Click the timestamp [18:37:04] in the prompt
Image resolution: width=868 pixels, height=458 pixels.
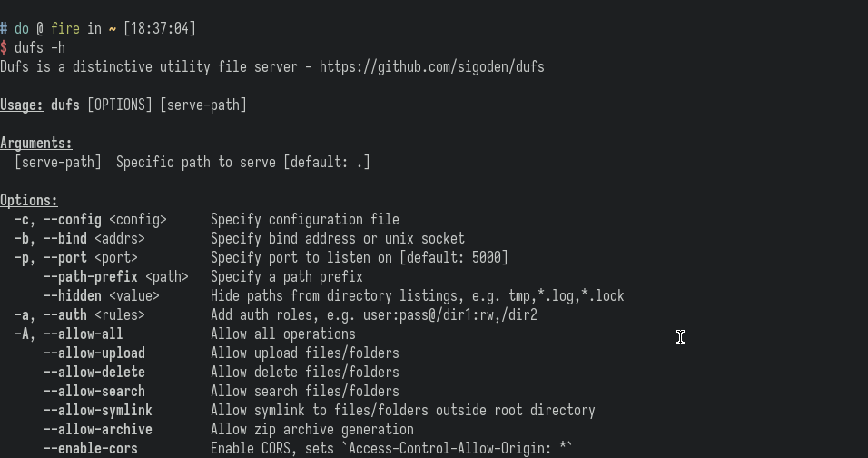coord(160,28)
